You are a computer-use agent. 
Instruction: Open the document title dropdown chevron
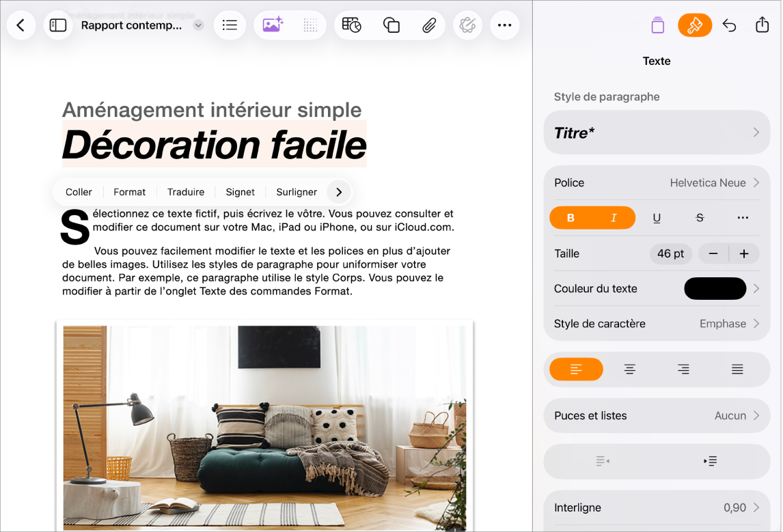pyautogui.click(x=198, y=25)
